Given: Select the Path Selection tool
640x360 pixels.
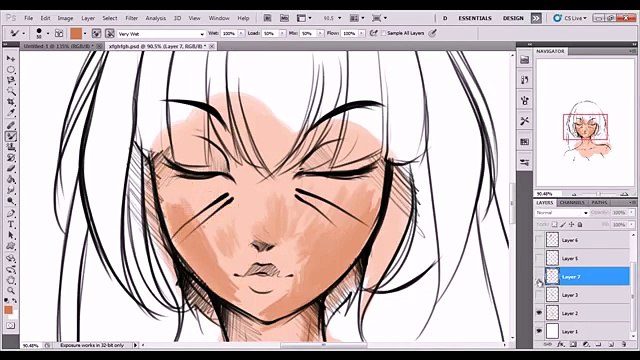Looking at the screenshot, I should click(11, 235).
